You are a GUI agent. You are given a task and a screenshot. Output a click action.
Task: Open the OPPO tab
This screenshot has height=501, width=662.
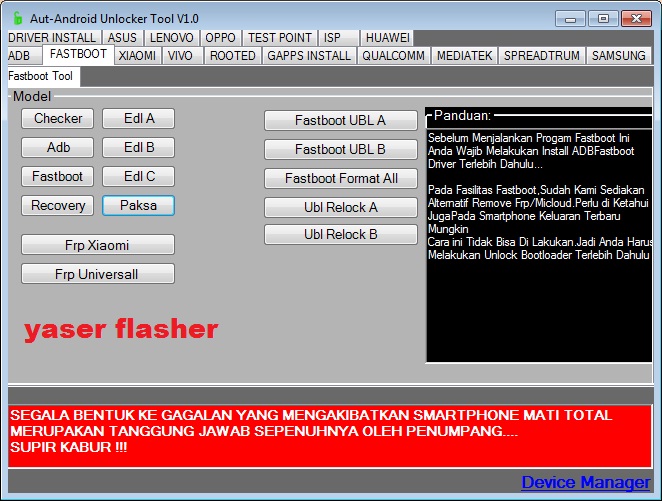coord(220,38)
